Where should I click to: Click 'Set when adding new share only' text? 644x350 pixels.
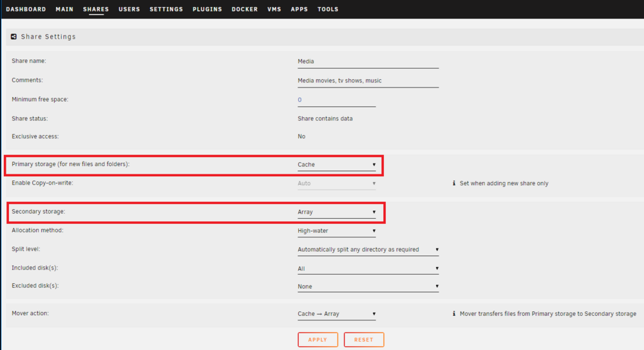504,183
